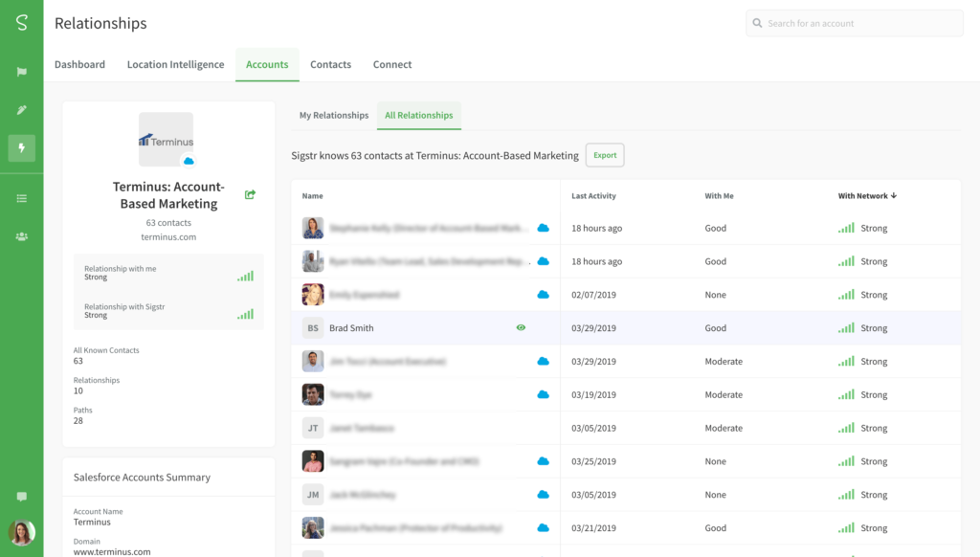
Task: Click the Salesforce cloud icon in the 03/19/2019 row
Action: point(544,394)
